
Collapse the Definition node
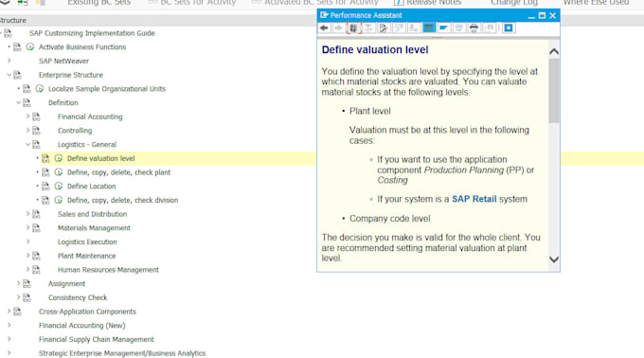coord(19,102)
